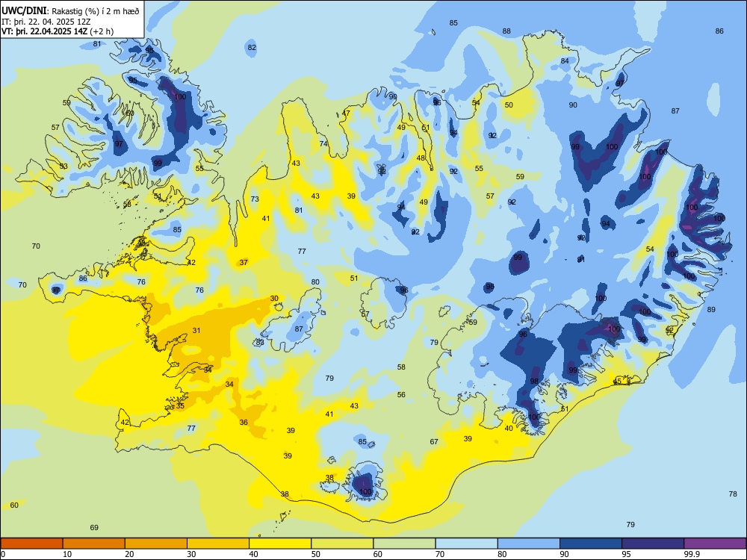
Task: Click the 10–20 orange legend swatch
Action: coord(94,544)
